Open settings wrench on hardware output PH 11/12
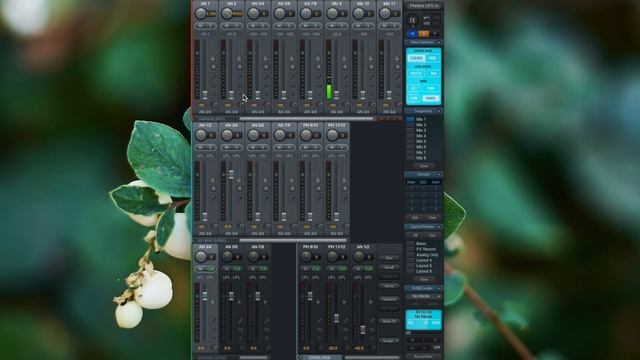 tap(345, 321)
